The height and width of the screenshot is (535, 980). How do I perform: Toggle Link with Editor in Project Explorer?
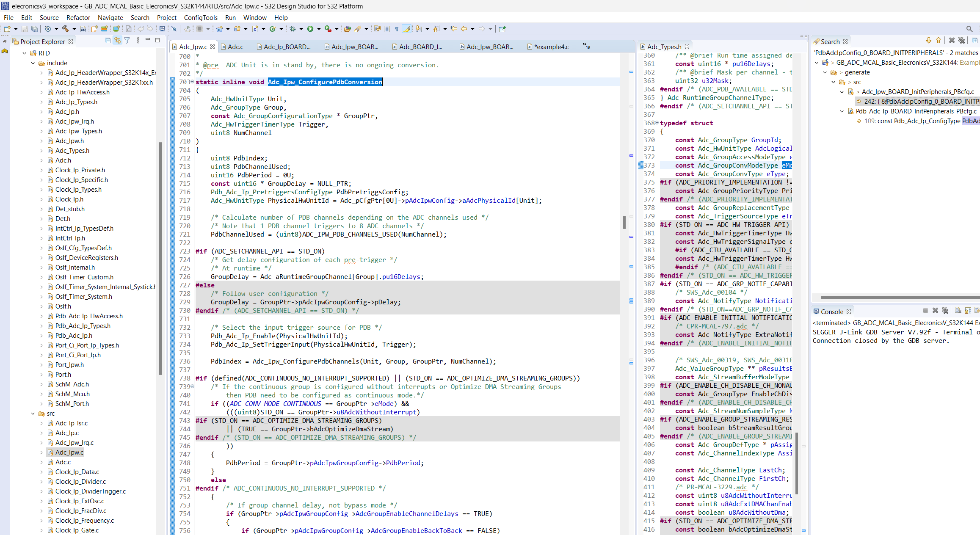117,41
